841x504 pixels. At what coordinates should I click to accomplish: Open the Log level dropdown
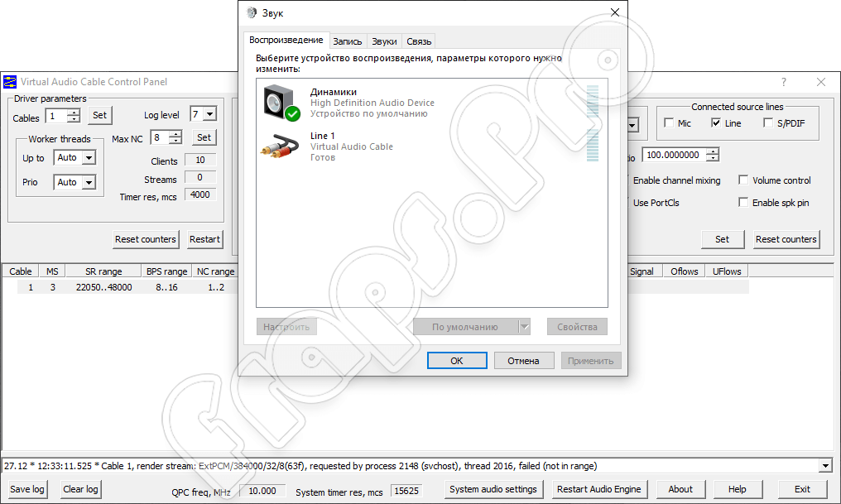[x=209, y=115]
